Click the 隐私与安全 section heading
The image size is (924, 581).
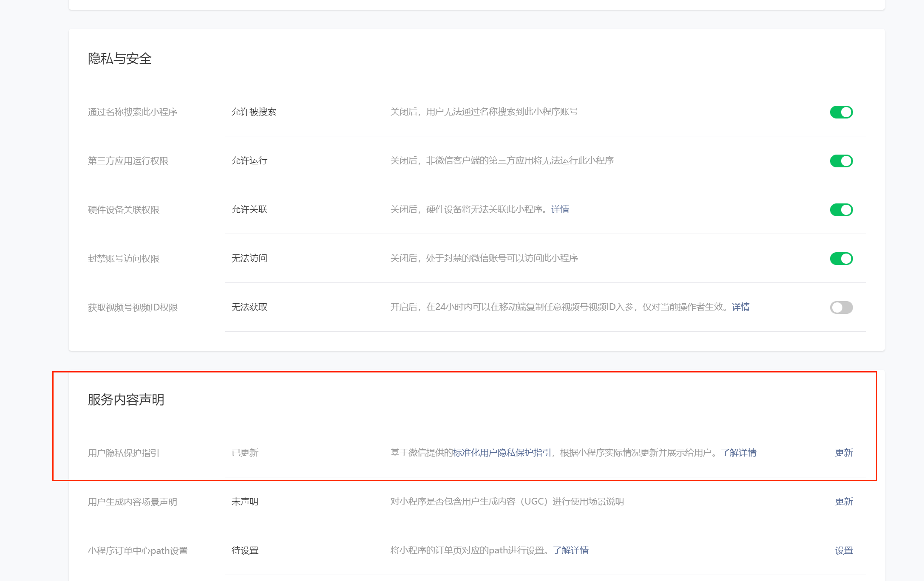pos(119,59)
